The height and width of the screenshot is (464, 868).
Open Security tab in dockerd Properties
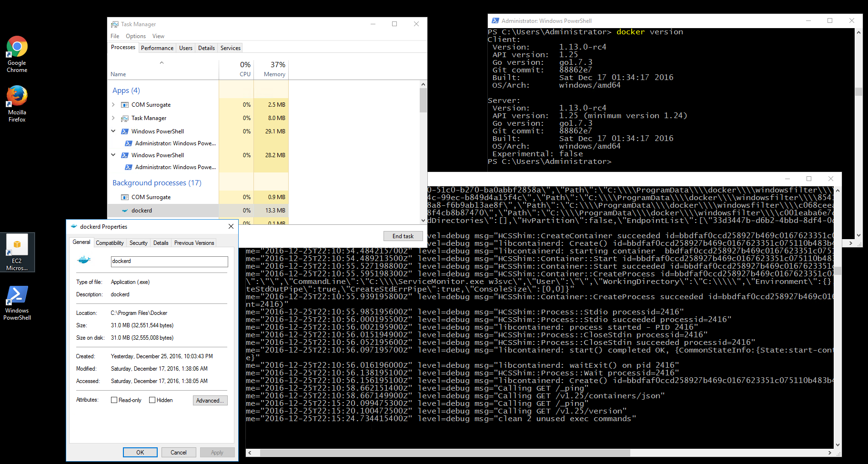click(139, 243)
